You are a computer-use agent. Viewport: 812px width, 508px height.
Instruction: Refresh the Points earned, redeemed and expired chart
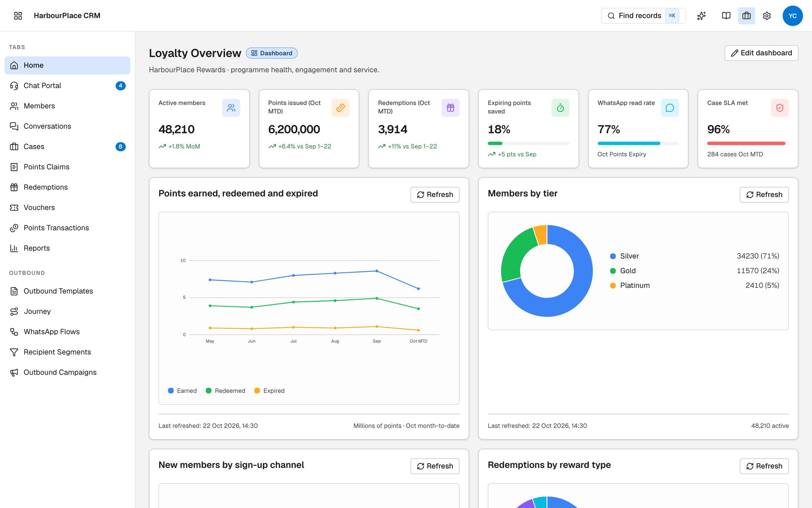coord(435,195)
